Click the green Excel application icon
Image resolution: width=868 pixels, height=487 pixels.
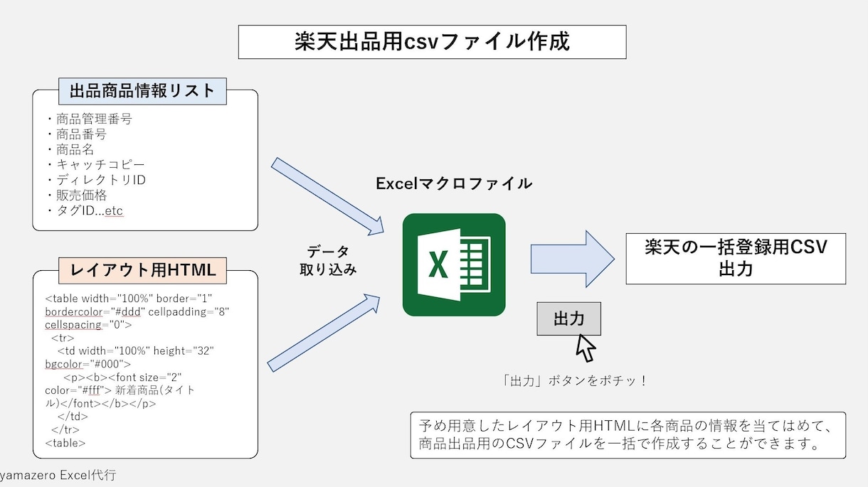pyautogui.click(x=454, y=264)
